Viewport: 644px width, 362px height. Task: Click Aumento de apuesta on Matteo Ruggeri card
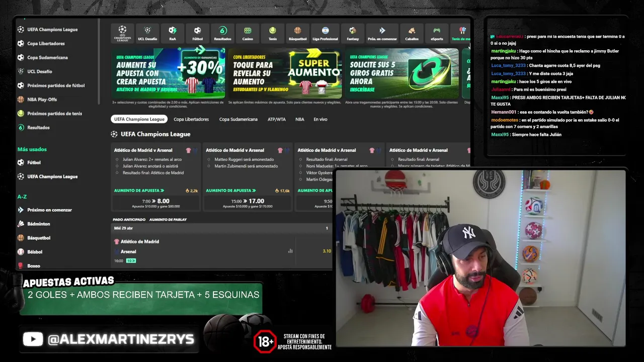pos(231,191)
